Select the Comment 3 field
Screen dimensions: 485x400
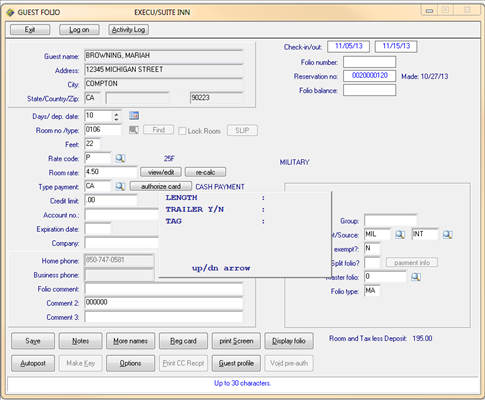click(164, 317)
